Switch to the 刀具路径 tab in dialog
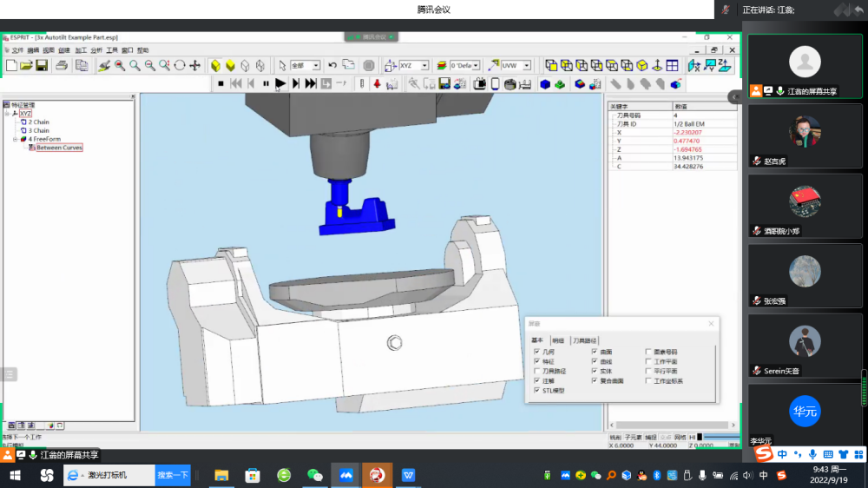Screen dimensions: 868x488 (585, 340)
